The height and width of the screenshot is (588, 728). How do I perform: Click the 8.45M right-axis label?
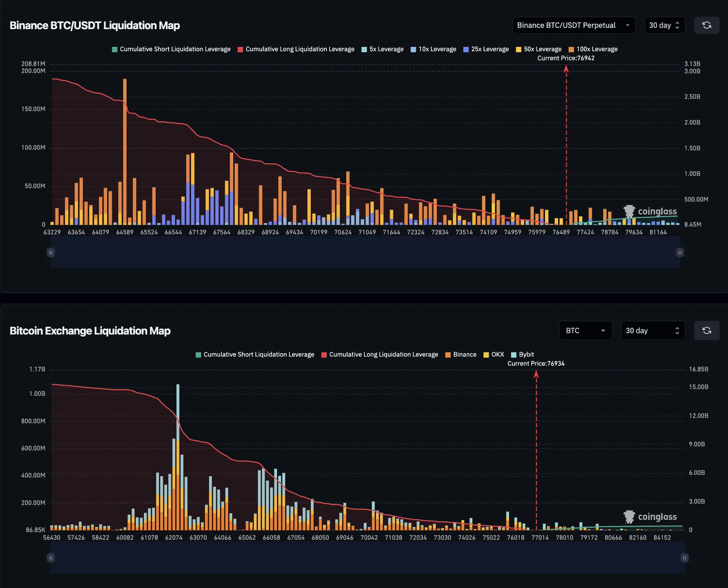[693, 224]
